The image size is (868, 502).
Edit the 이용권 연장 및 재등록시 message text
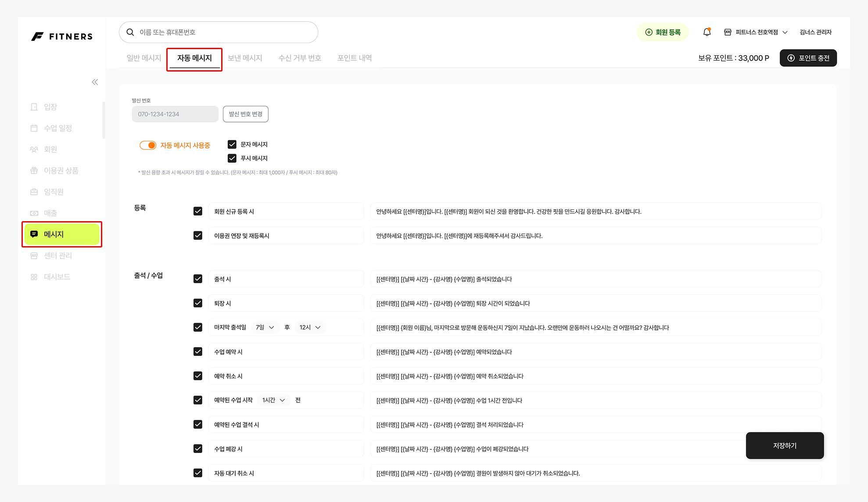pos(596,236)
